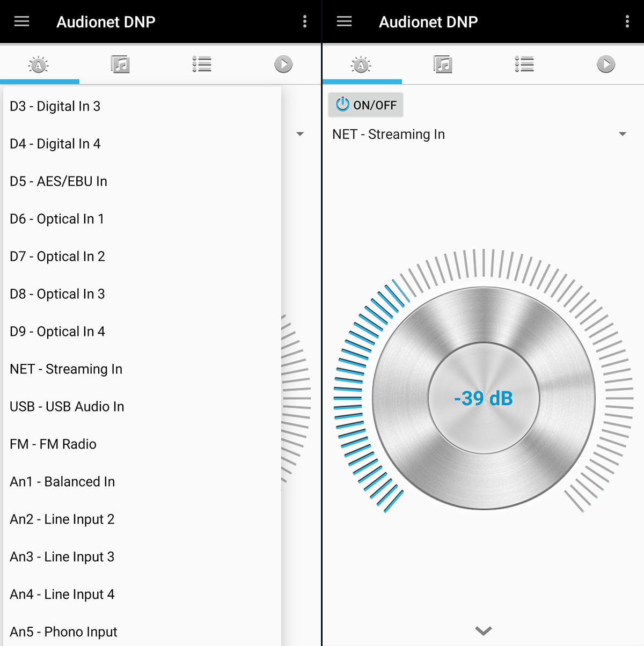Toggle power with ON/OFF button
Screen dimensions: 644x646
365,105
